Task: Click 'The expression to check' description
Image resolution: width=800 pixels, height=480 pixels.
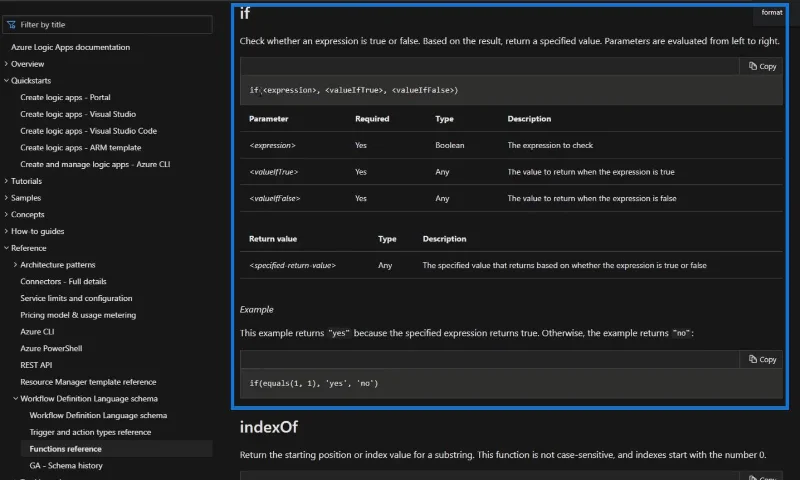Action: (550, 145)
